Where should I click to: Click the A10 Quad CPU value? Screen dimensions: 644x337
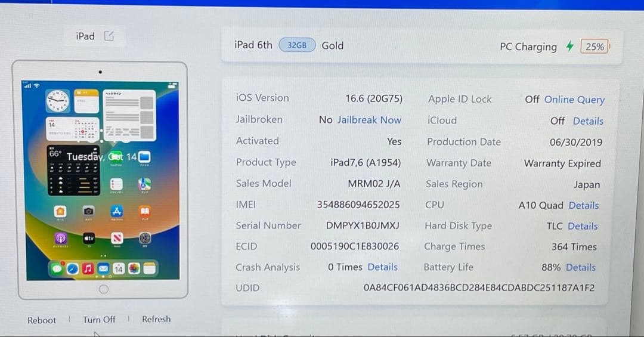(540, 206)
